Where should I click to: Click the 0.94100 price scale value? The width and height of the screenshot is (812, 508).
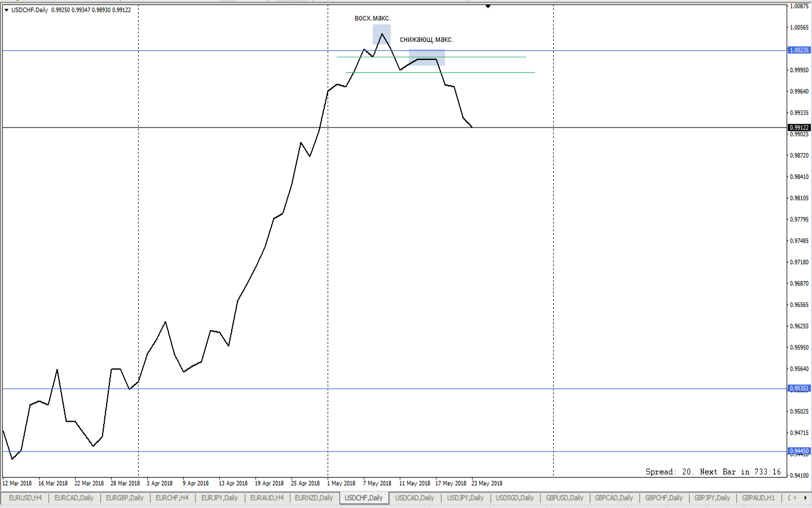799,476
